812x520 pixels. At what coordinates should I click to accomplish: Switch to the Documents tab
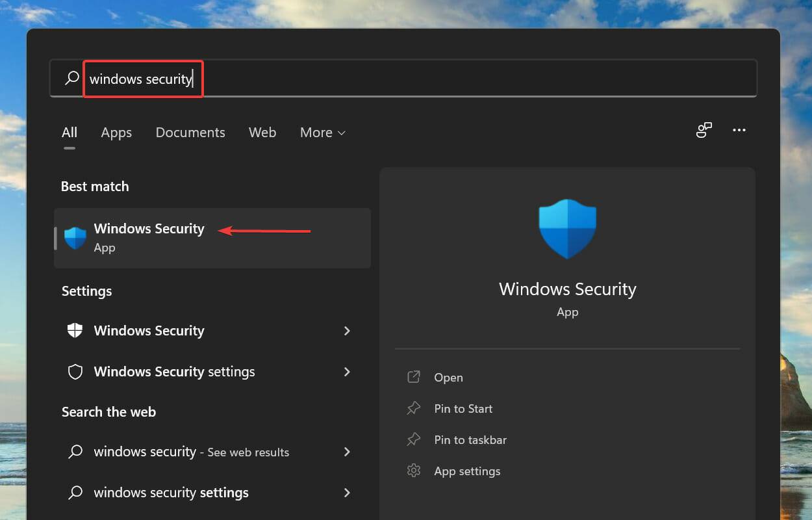click(x=190, y=133)
